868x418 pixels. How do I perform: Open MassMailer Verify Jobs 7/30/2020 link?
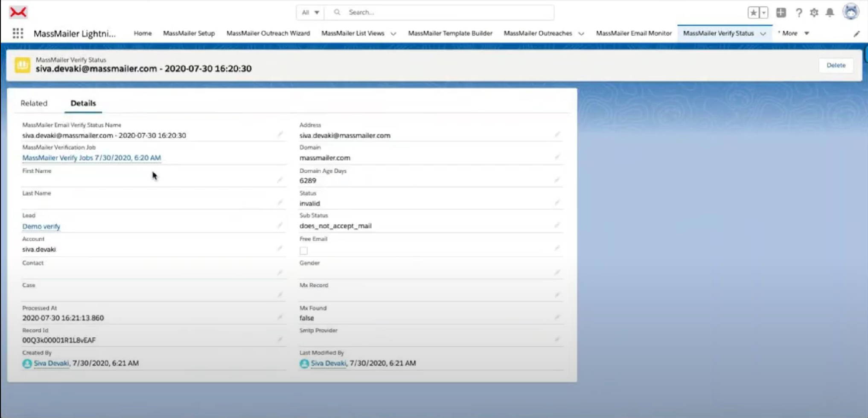point(91,158)
